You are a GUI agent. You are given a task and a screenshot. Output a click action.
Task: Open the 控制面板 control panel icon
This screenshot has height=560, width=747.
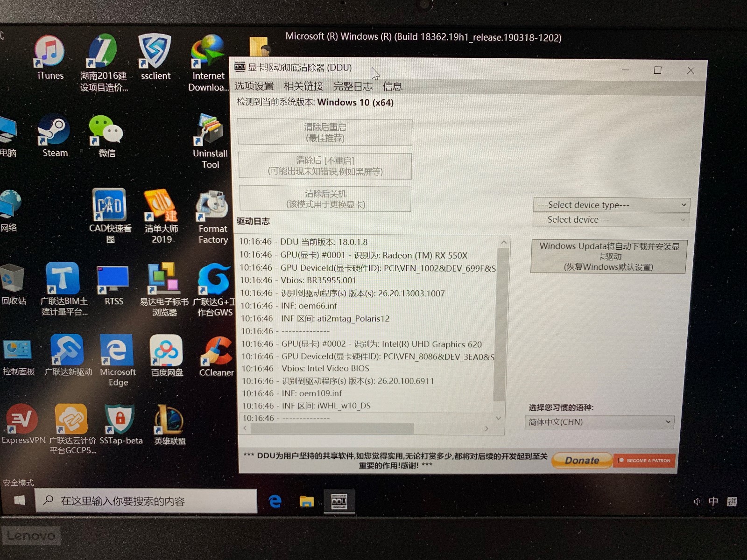[x=18, y=357]
